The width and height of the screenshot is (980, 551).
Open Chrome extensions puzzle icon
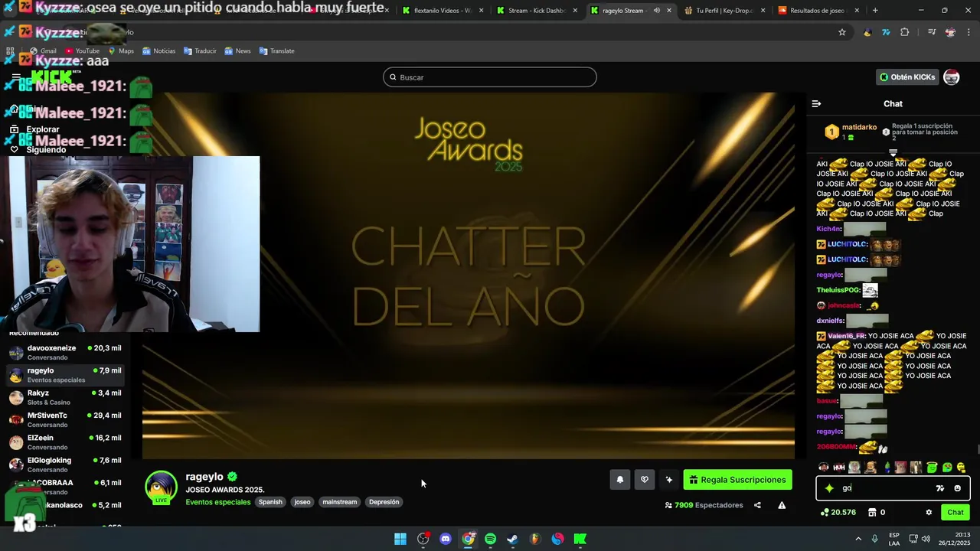pyautogui.click(x=904, y=32)
